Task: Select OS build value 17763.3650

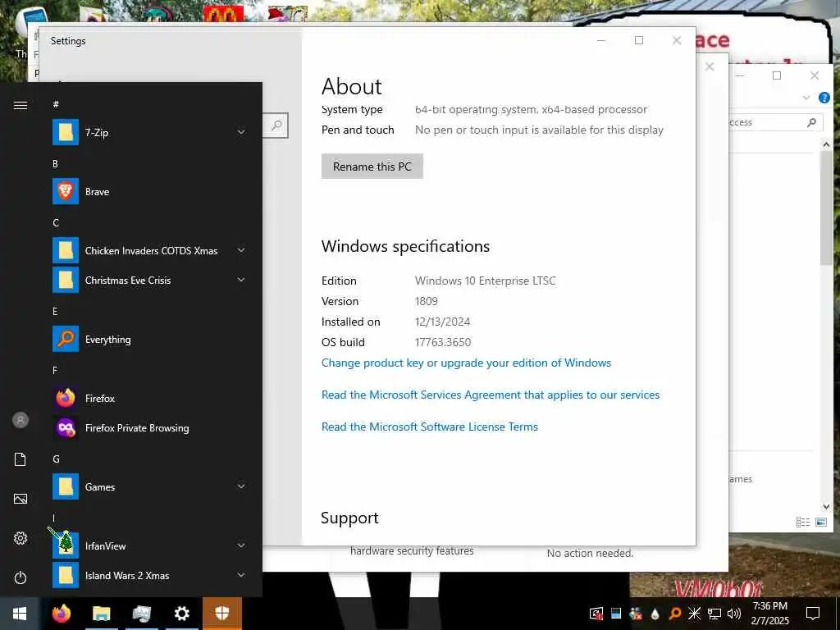Action: coord(443,342)
